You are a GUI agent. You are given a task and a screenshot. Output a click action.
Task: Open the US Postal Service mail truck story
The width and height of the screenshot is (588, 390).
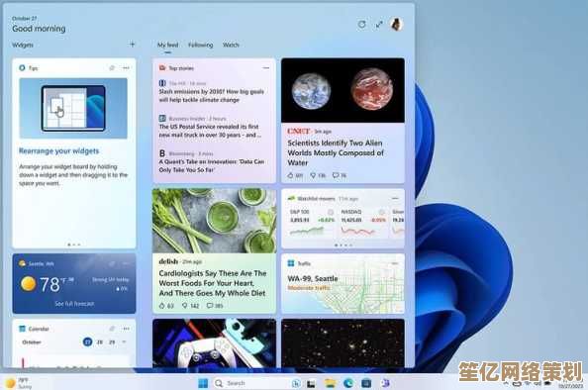coord(210,131)
